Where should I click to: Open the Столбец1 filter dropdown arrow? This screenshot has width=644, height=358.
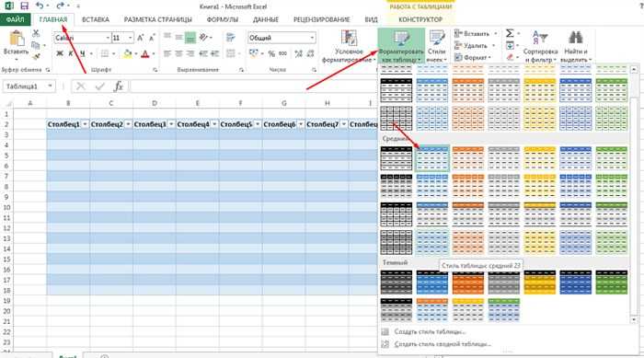(x=85, y=124)
